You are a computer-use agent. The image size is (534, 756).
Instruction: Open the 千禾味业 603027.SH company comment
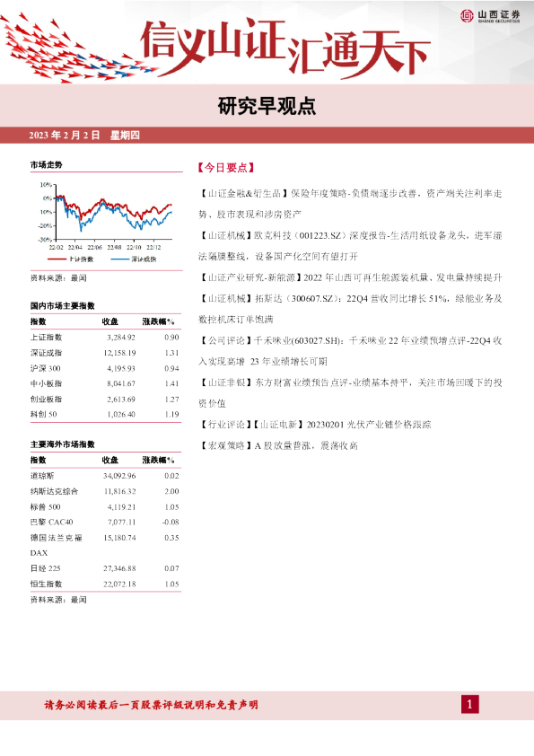point(350,350)
